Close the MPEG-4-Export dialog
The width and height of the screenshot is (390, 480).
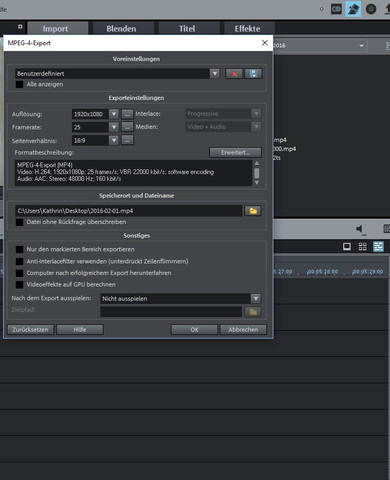pos(265,43)
